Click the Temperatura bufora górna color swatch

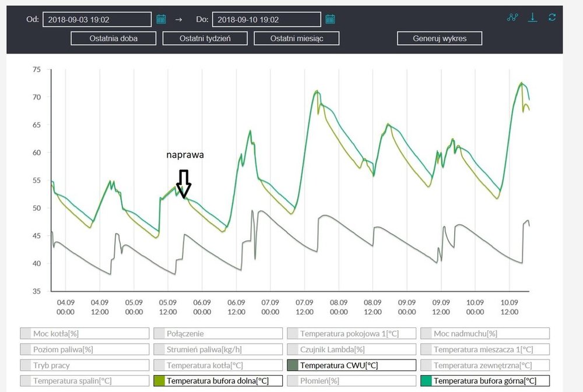(426, 381)
